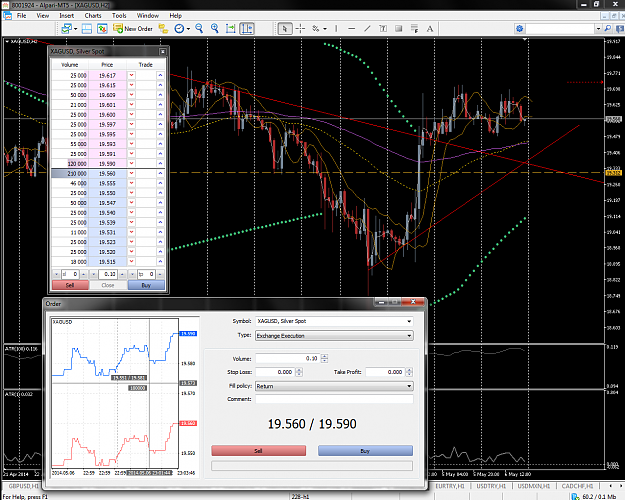Open the Charts menu
Screen dimensions: 625x500
(93, 16)
